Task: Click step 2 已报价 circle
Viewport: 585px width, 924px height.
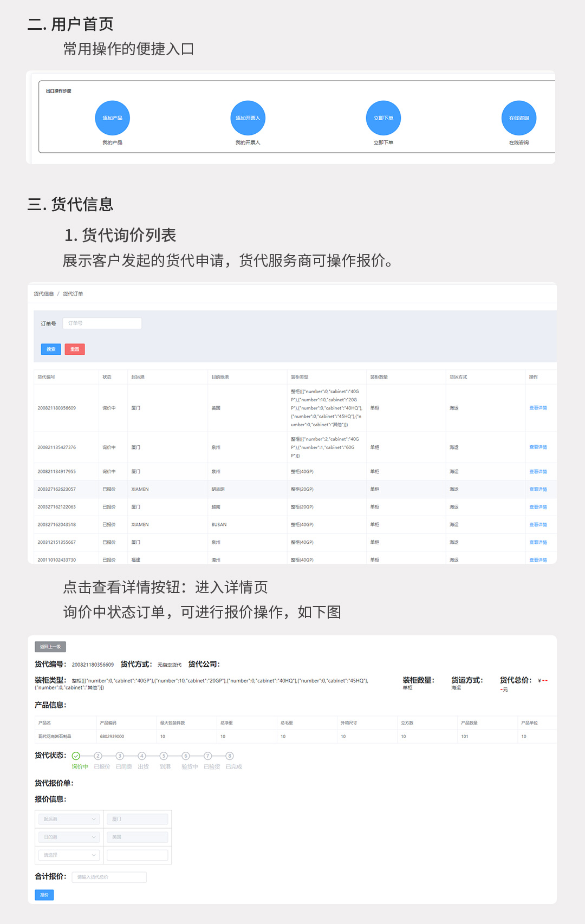Action: (98, 756)
